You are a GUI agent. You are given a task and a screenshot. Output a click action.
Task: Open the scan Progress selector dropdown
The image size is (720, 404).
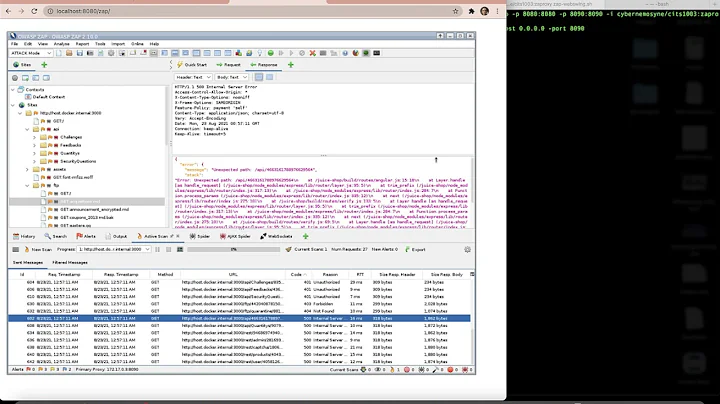click(113, 249)
